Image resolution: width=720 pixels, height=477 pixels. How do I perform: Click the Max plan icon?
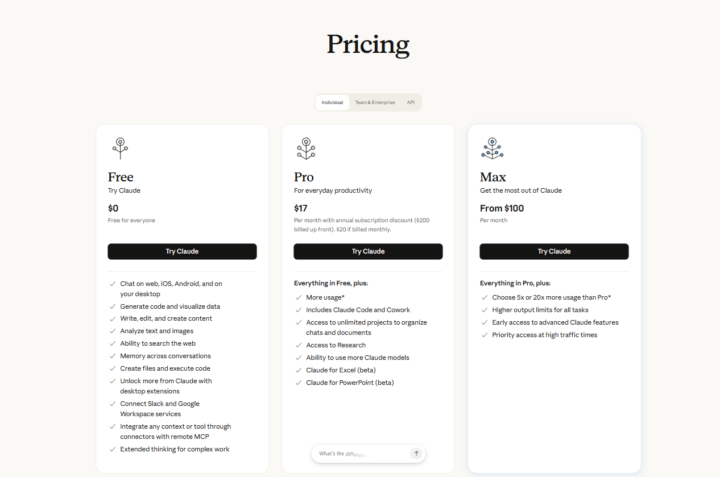[x=492, y=148]
